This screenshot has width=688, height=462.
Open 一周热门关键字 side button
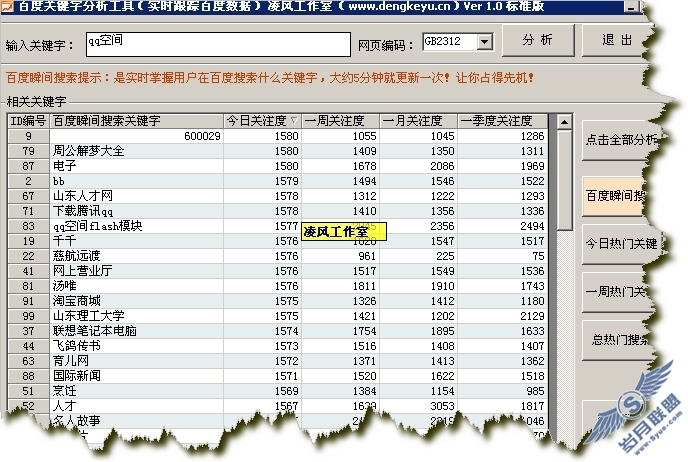[616, 292]
